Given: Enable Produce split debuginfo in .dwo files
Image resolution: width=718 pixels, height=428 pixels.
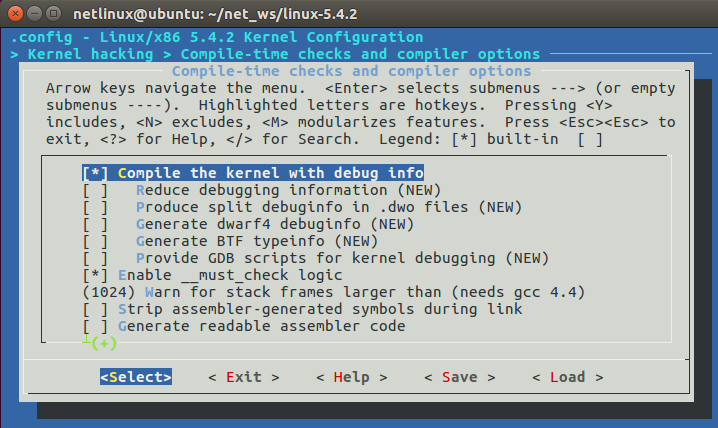Looking at the screenshot, I should (302, 207).
